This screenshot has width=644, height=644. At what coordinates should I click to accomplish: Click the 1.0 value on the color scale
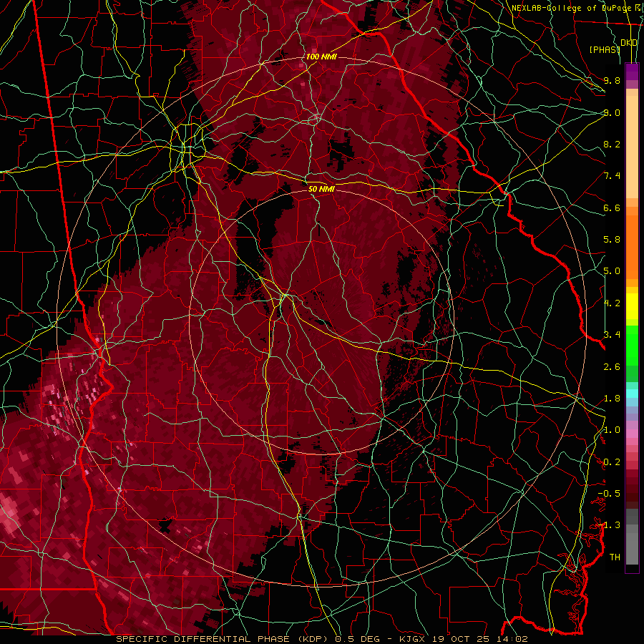point(612,430)
